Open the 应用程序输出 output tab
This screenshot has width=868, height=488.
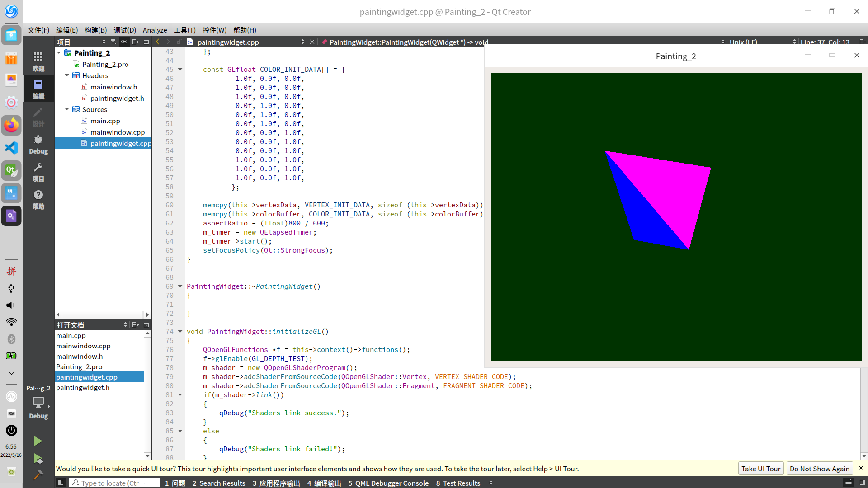[x=276, y=483]
